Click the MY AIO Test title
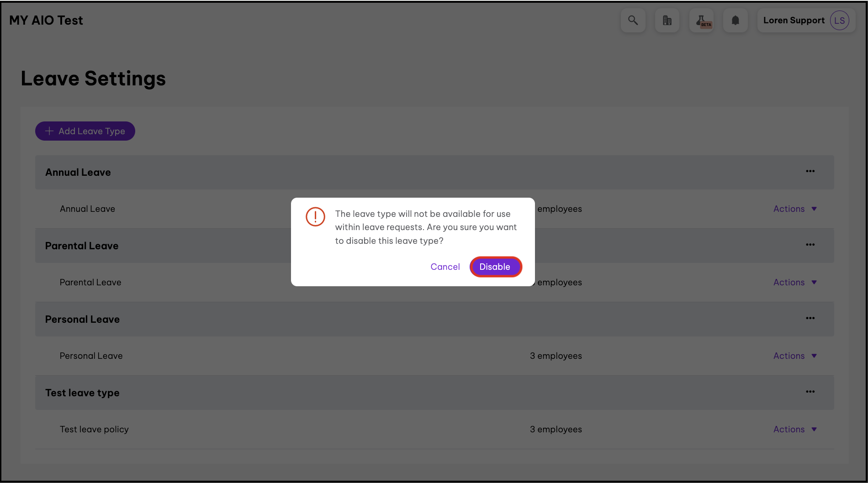The image size is (868, 483). tap(46, 21)
